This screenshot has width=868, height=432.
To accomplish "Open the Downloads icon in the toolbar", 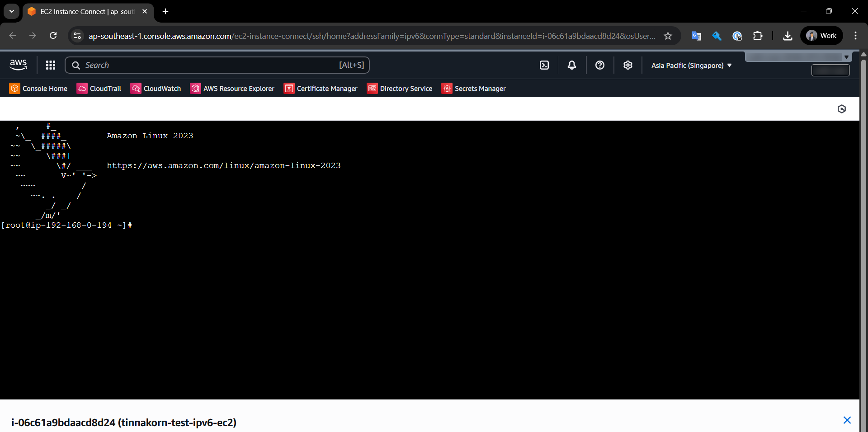I will (x=788, y=36).
